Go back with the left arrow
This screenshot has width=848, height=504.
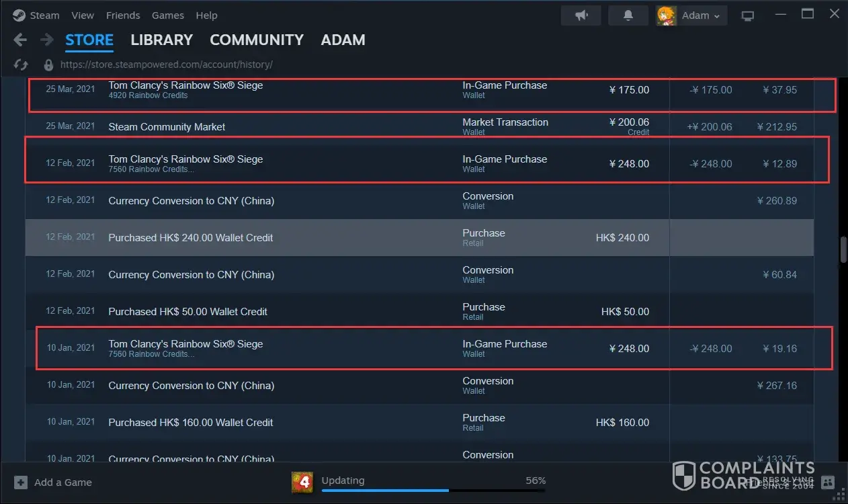click(x=20, y=40)
